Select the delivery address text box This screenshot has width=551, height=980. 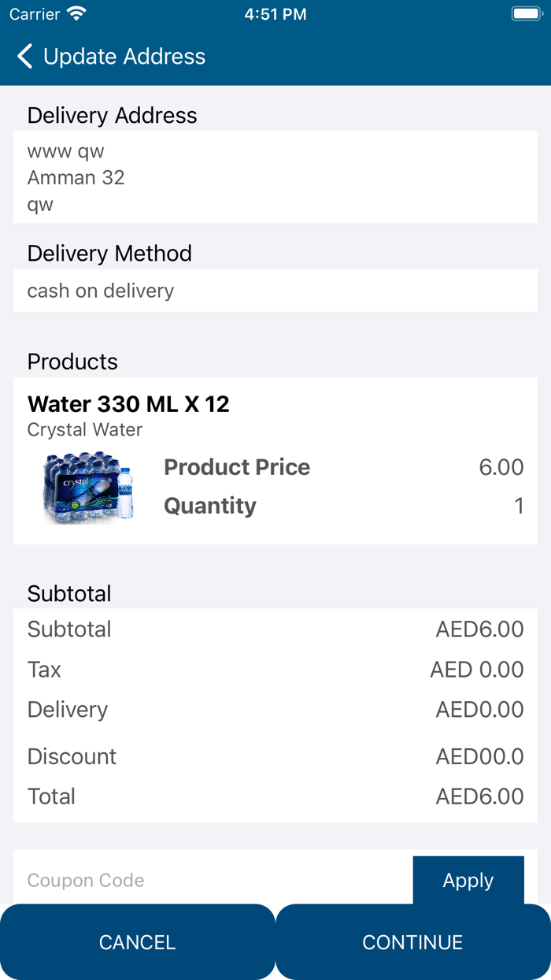coord(275,177)
